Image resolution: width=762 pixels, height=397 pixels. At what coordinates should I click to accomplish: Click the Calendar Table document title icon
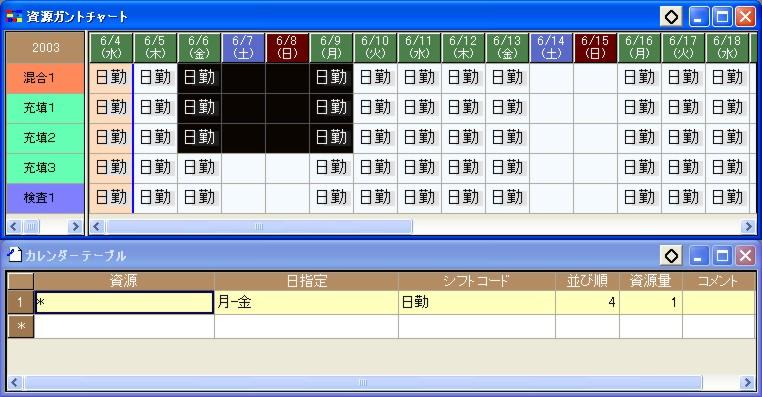coord(15,255)
